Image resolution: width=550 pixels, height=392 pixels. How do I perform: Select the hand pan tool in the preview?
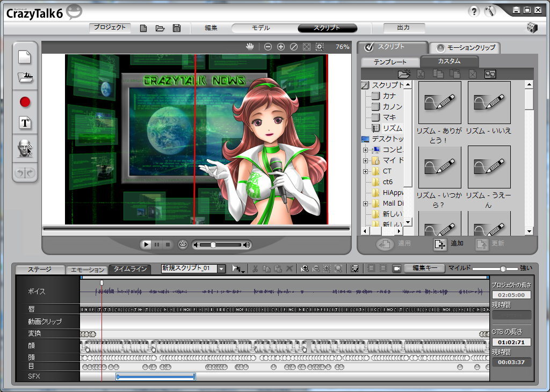click(x=250, y=47)
